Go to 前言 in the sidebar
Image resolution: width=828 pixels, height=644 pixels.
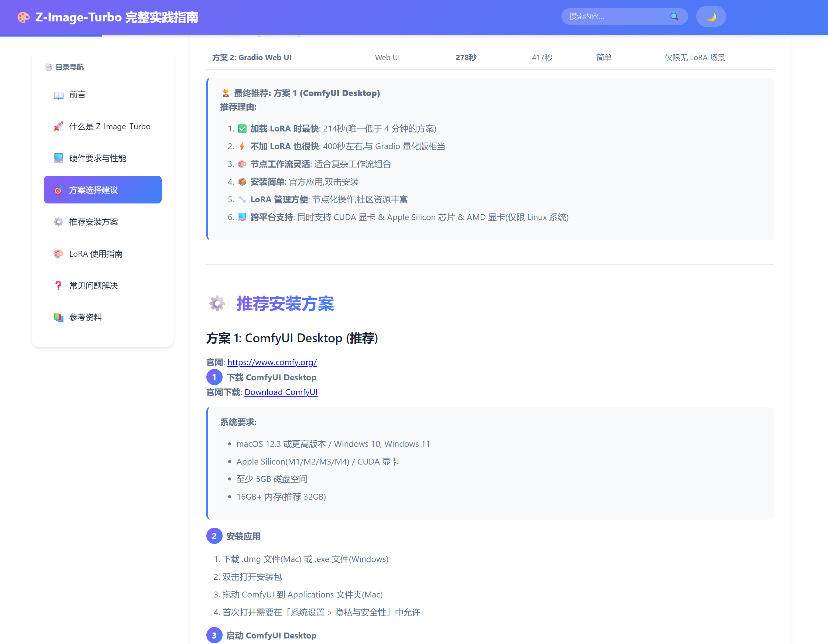[x=103, y=95]
